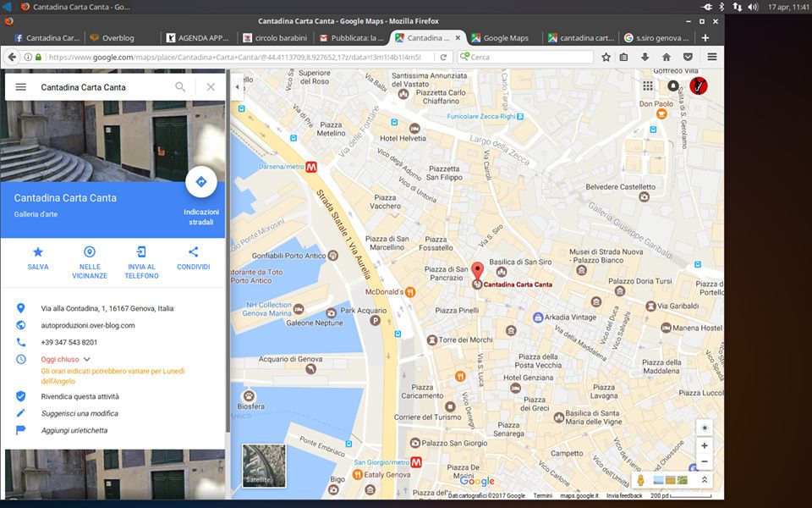Click the bottom place photo thumbnail
Screen dimensions: 812x508
[115, 474]
